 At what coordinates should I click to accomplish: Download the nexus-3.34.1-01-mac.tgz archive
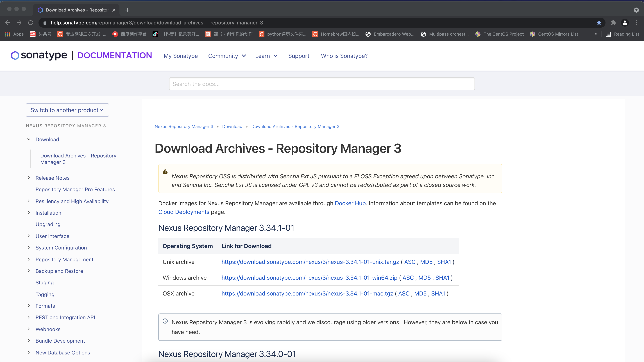(307, 294)
